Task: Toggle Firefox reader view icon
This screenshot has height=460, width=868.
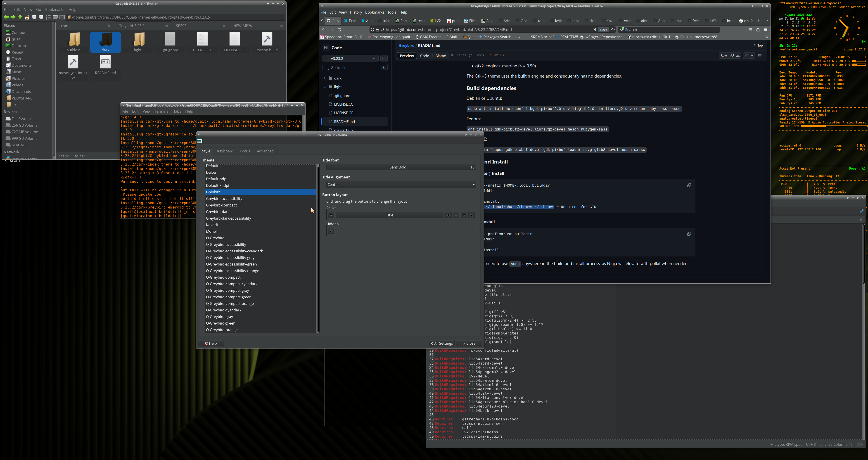Action: tap(594, 30)
